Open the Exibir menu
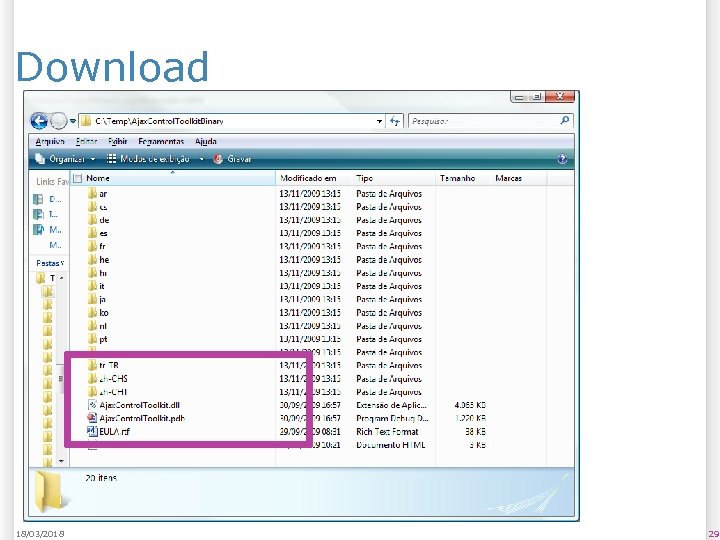The height and width of the screenshot is (540, 720). pyautogui.click(x=118, y=141)
